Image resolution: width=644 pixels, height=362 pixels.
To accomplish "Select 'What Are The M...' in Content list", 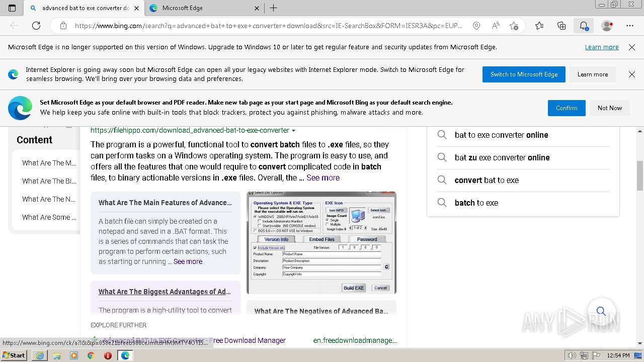I will [x=49, y=163].
